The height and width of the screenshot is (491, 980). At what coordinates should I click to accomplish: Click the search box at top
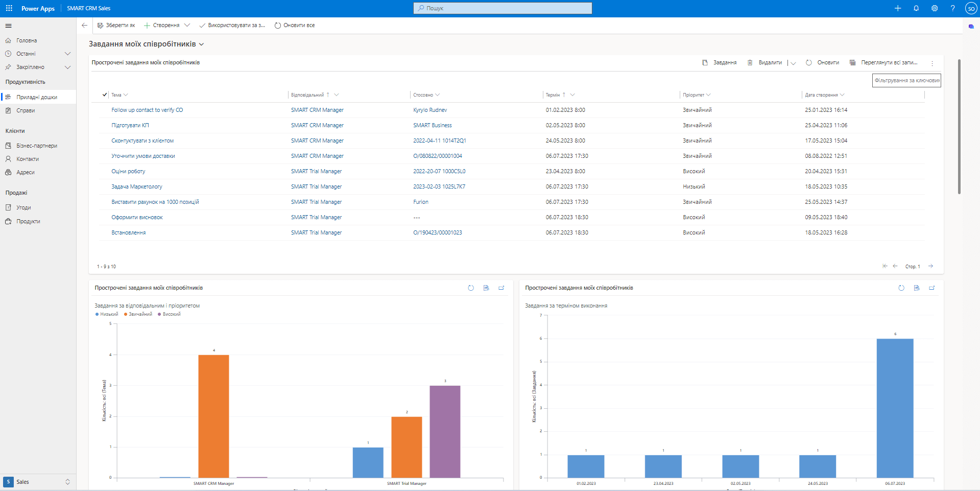coord(503,8)
